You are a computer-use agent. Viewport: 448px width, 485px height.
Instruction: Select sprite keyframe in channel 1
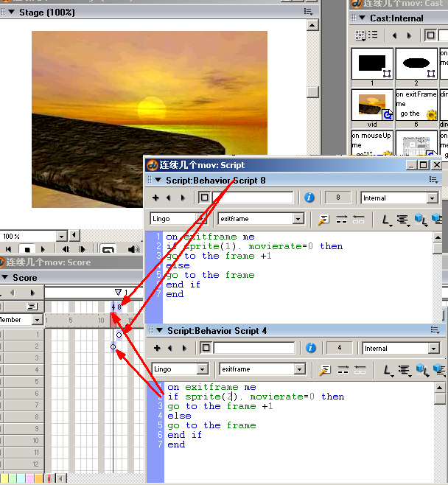[x=119, y=335]
